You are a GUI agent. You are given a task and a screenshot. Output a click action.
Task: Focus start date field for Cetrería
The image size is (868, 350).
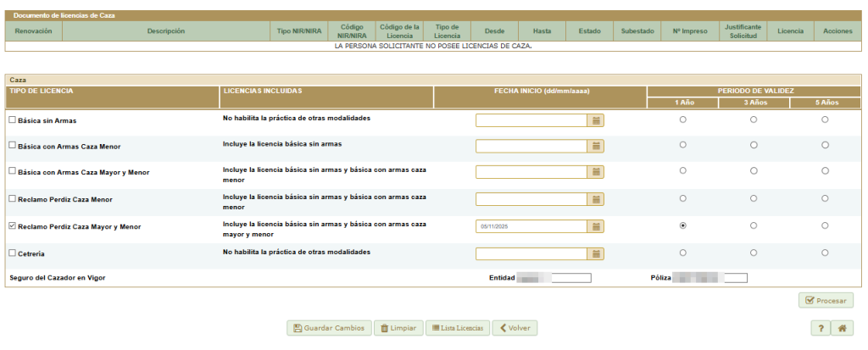[531, 253]
